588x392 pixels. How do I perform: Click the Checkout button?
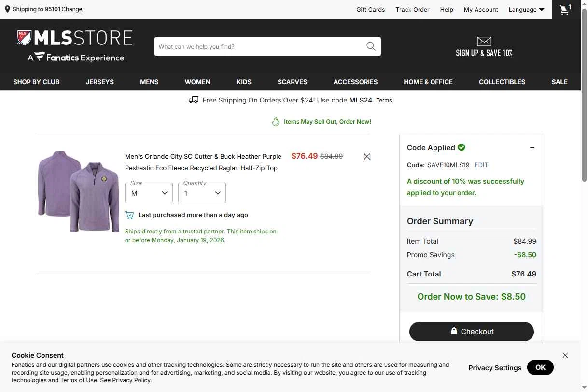pos(472,331)
